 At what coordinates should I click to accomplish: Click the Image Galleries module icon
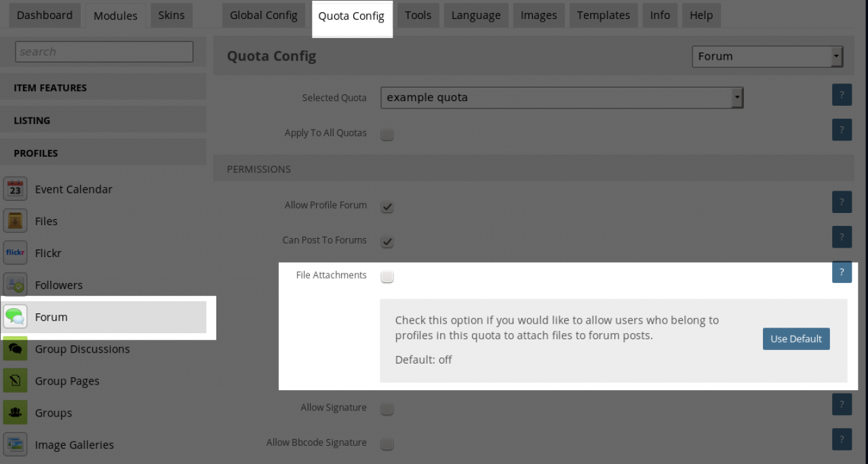tap(16, 444)
